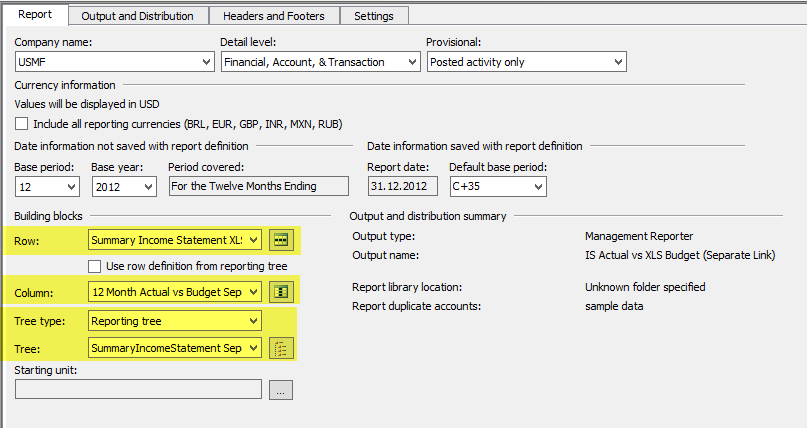807x428 pixels.
Task: Open the Base period dropdown
Action: click(x=71, y=187)
